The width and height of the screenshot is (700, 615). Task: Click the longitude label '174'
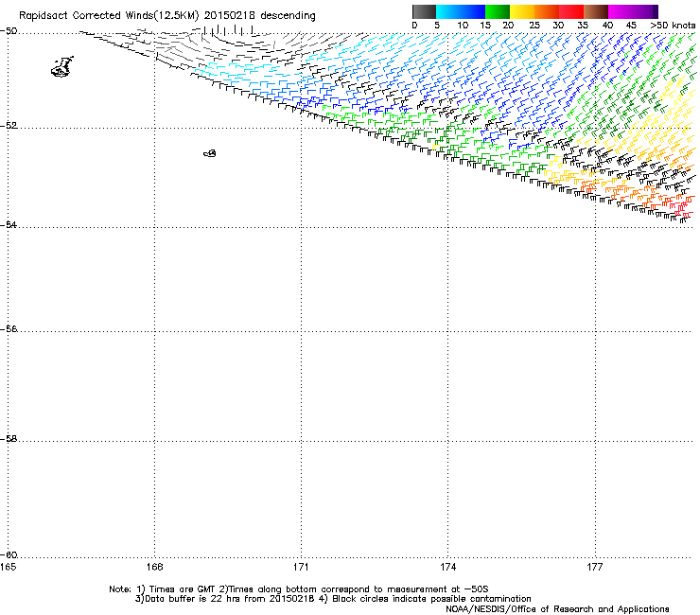tap(448, 567)
